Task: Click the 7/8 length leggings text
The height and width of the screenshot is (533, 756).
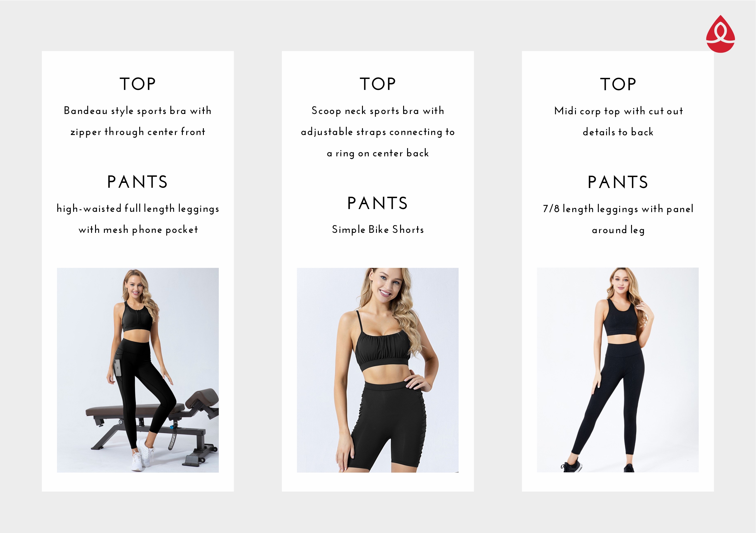Action: (x=618, y=219)
